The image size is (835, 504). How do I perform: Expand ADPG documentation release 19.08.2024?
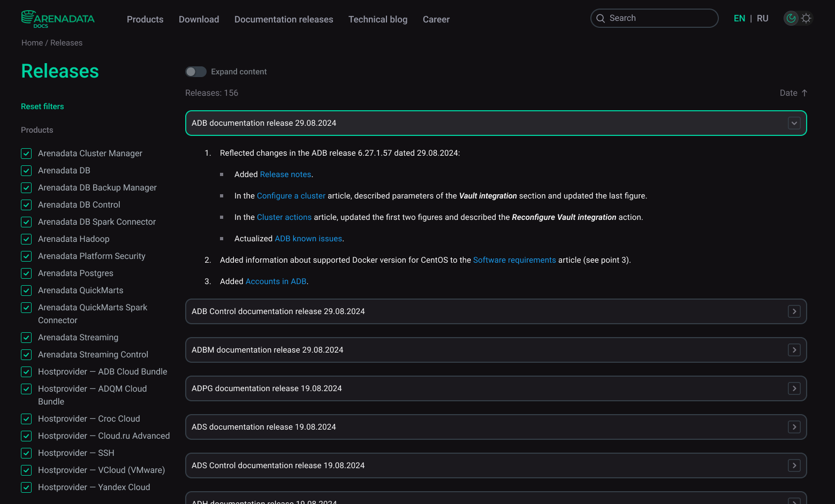794,388
